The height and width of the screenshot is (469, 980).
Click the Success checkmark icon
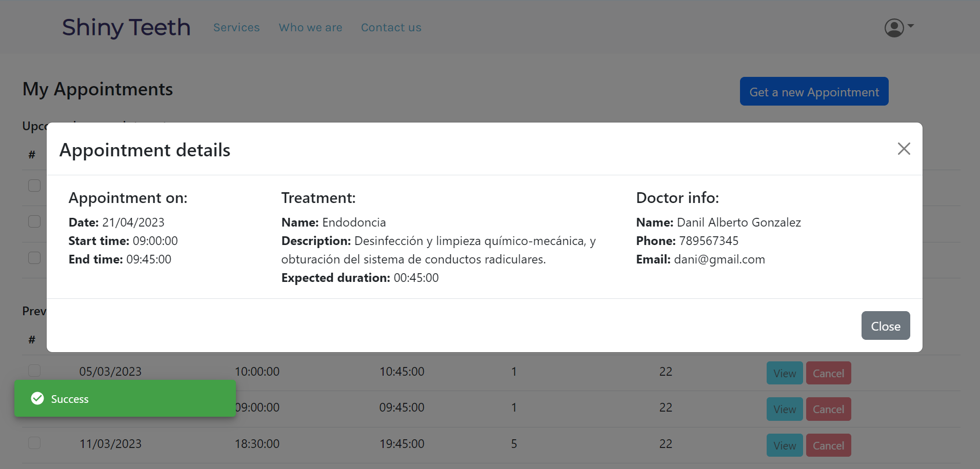coord(37,398)
